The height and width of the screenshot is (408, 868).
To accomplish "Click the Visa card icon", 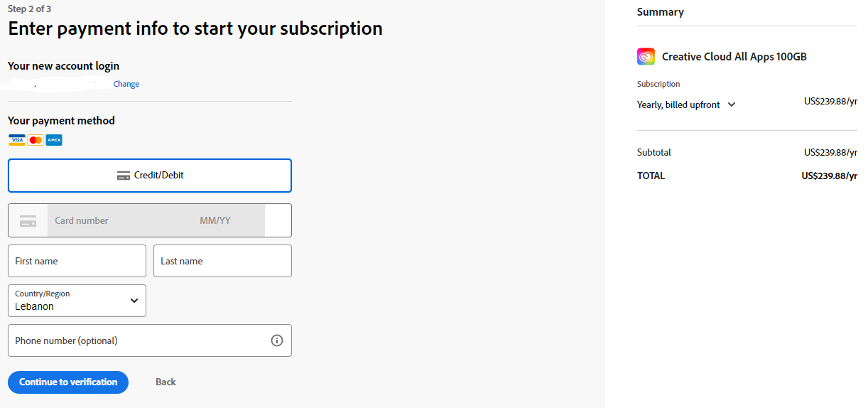I will (x=17, y=140).
